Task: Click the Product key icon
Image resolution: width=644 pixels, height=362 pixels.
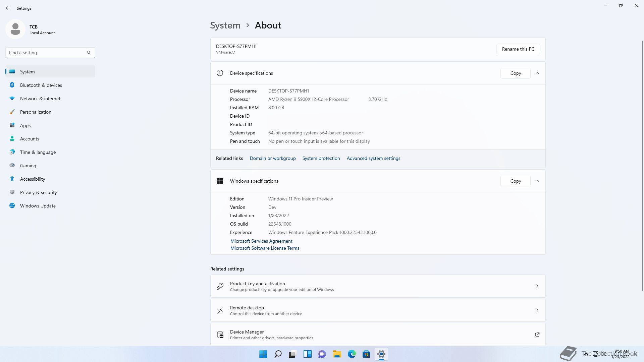Action: pos(220,286)
